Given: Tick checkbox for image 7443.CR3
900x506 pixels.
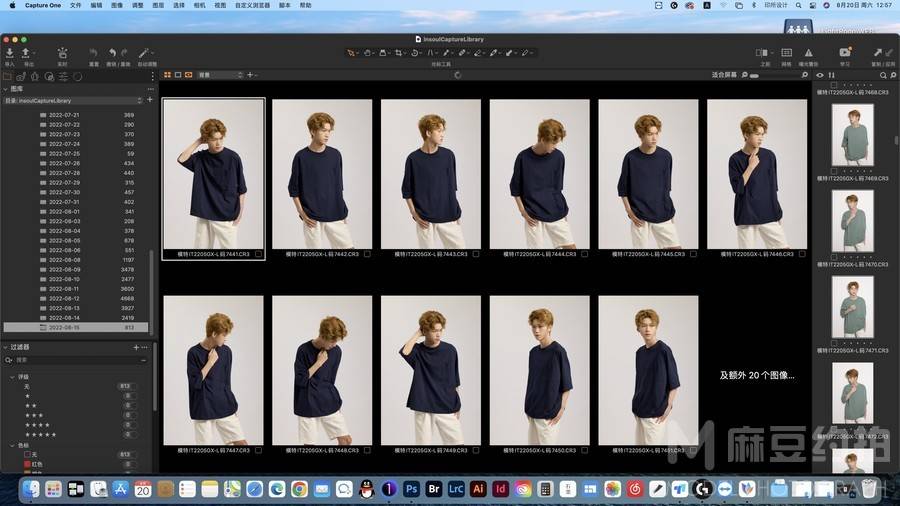Looking at the screenshot, I should point(476,254).
